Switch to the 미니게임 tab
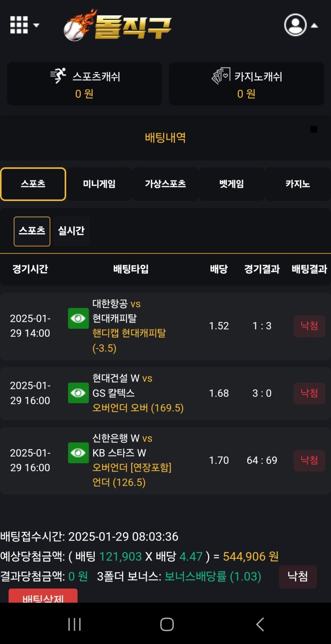331x644 pixels. (99, 184)
